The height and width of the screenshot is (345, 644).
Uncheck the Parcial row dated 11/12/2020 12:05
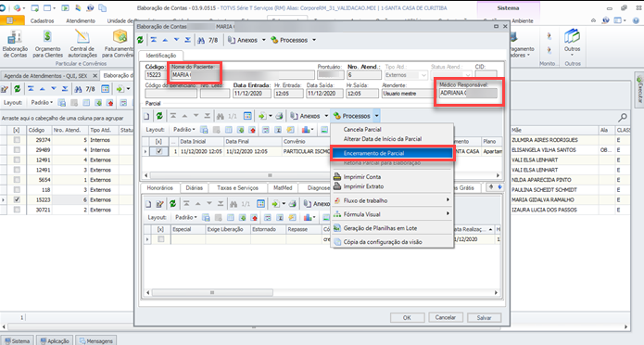tap(159, 151)
